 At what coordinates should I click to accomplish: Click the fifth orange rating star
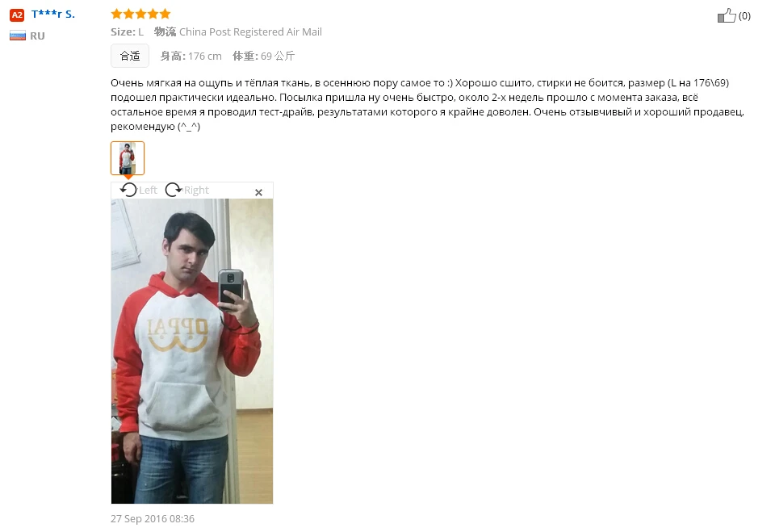[165, 14]
